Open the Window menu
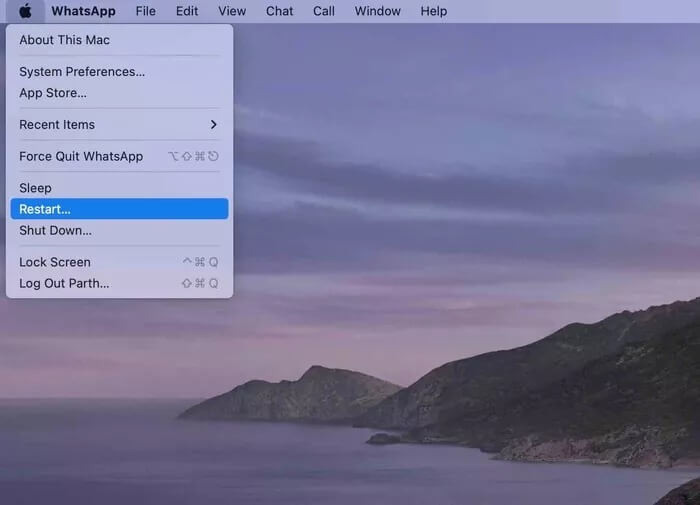Screen dimensions: 700x505 coord(378,11)
